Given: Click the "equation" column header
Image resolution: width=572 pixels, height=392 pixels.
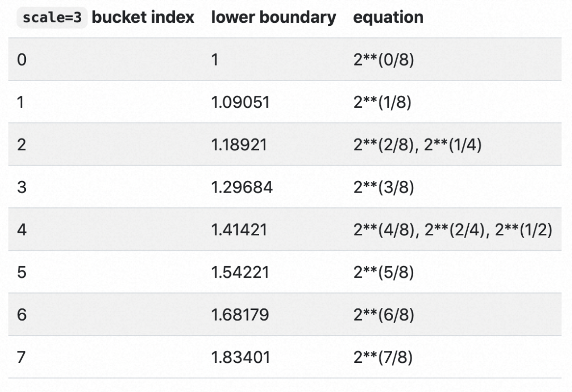Looking at the screenshot, I should click(388, 17).
